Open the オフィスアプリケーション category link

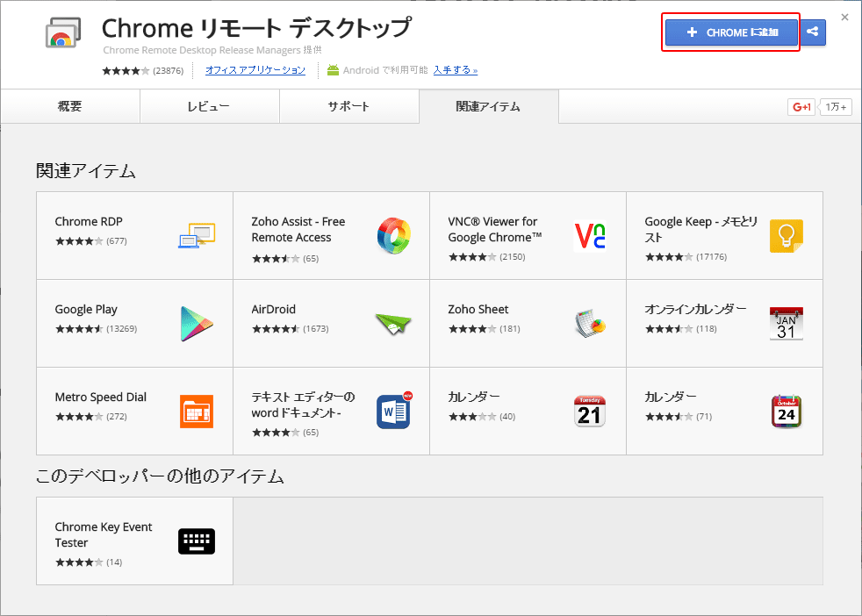(x=255, y=70)
